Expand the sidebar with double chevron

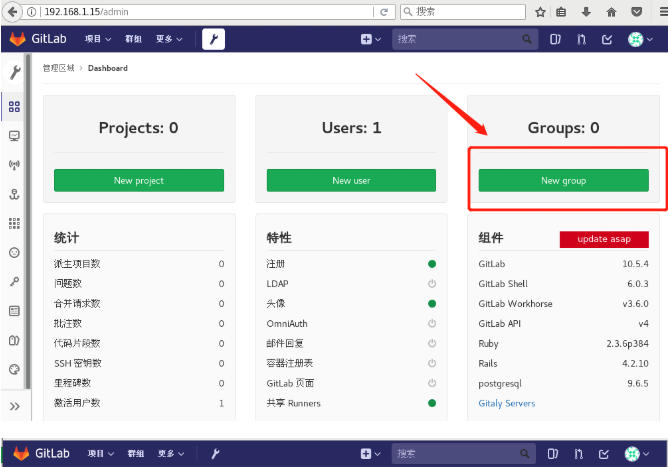[x=14, y=406]
